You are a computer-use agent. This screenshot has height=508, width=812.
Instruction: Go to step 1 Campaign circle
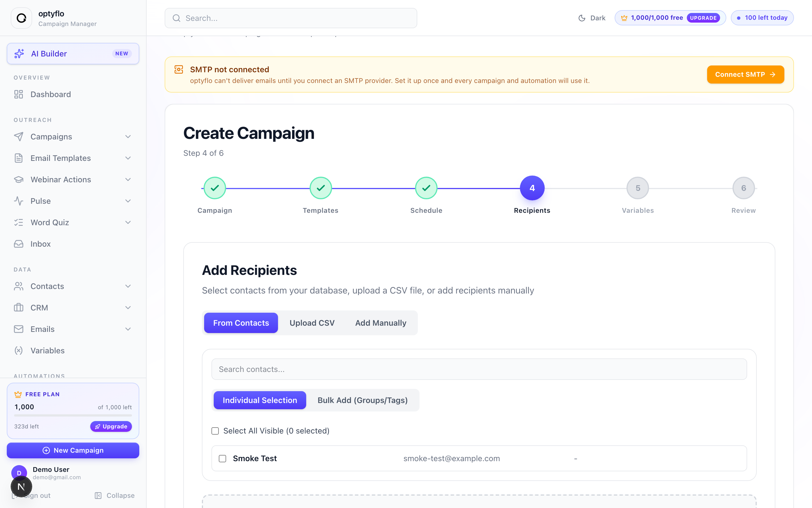click(215, 188)
